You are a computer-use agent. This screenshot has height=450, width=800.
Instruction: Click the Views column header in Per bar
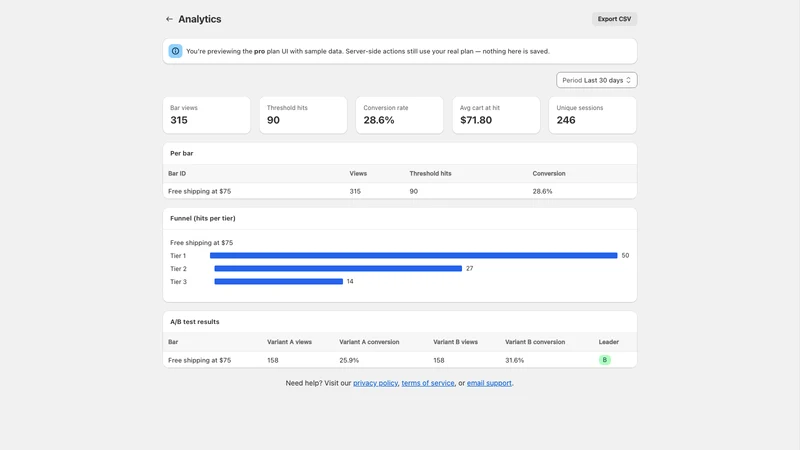click(358, 173)
